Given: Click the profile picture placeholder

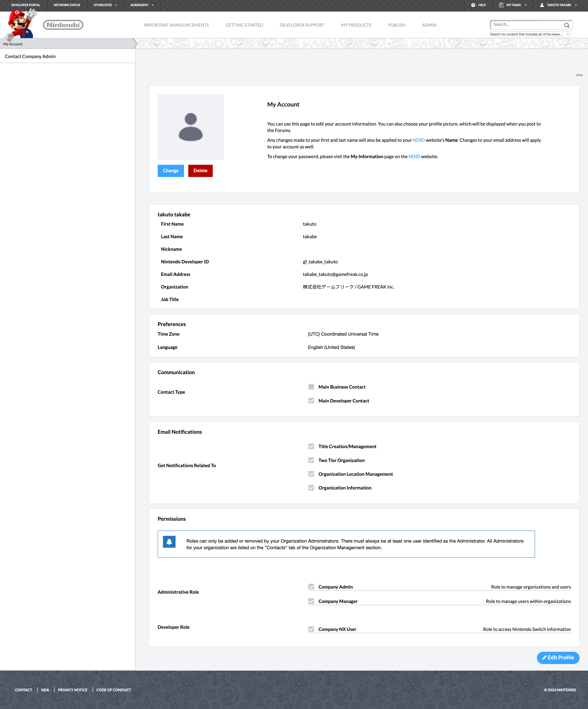Looking at the screenshot, I should (190, 127).
